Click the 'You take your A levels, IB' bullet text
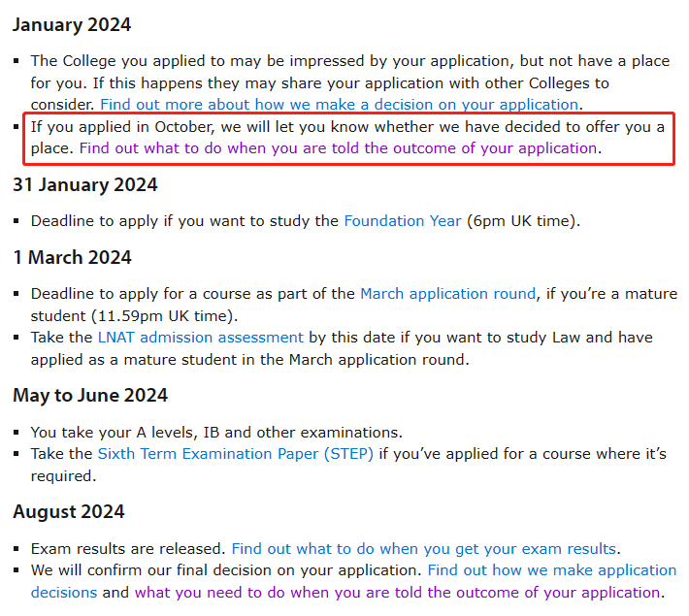The height and width of the screenshot is (616, 689). [216, 433]
